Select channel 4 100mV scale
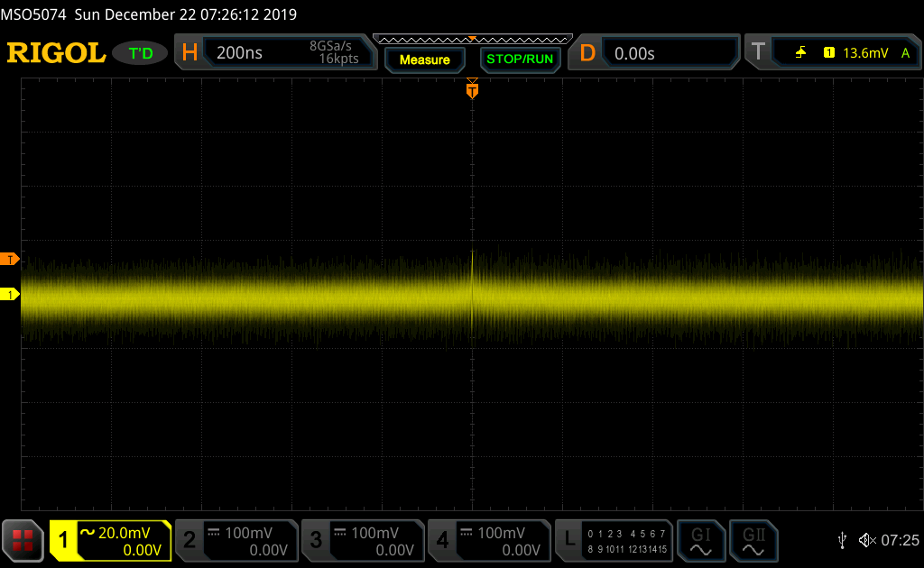The image size is (924, 568). click(501, 533)
